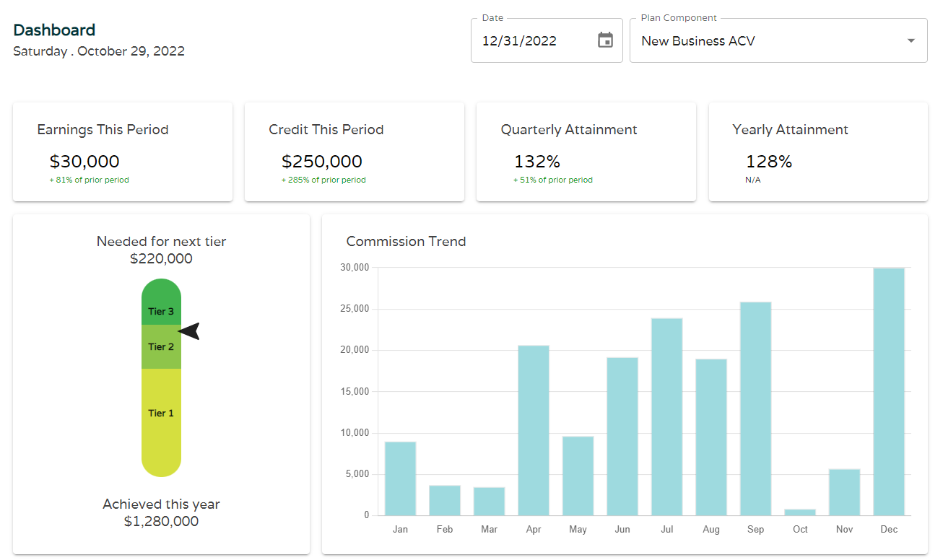Click the arrow marker pointing at Tier 2

coord(190,331)
